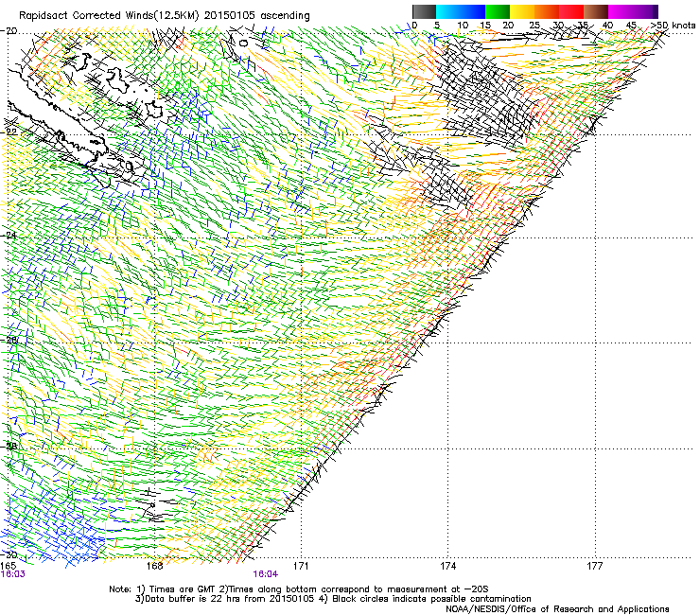Click the purple "16:04" time stamp
The width and height of the screenshot is (700, 615).
tap(265, 574)
